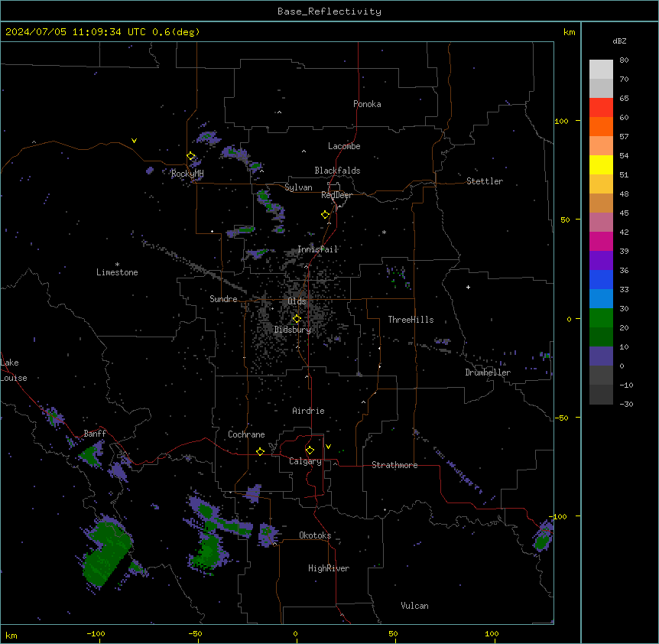This screenshot has width=659, height=644.
Task: Select the Sundre label
Action: [223, 299]
